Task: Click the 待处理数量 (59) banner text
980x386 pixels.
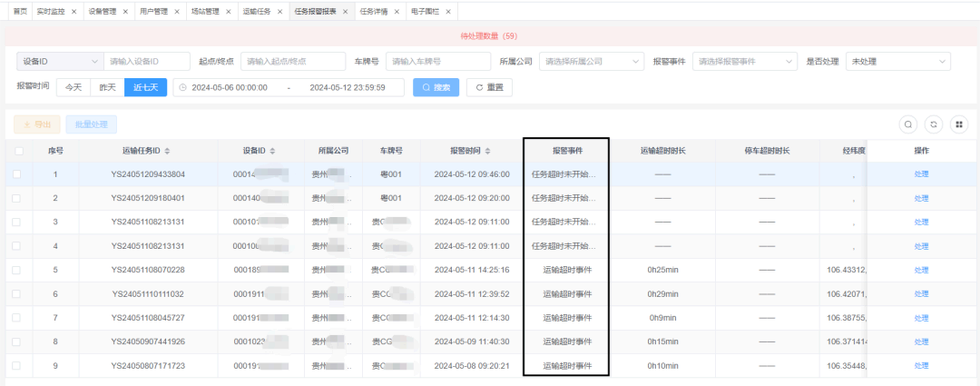Action: tap(489, 36)
